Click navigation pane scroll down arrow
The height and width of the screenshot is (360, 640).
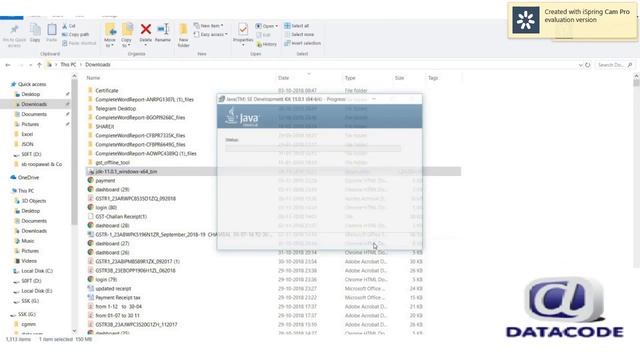(74, 331)
